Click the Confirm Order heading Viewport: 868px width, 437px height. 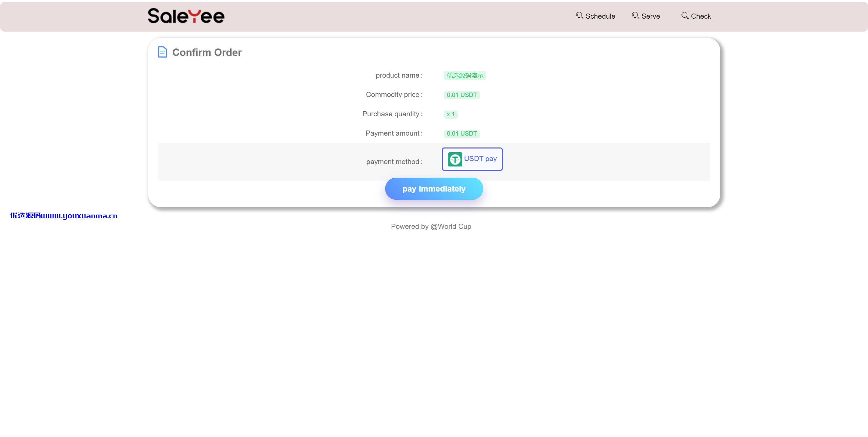coord(207,52)
